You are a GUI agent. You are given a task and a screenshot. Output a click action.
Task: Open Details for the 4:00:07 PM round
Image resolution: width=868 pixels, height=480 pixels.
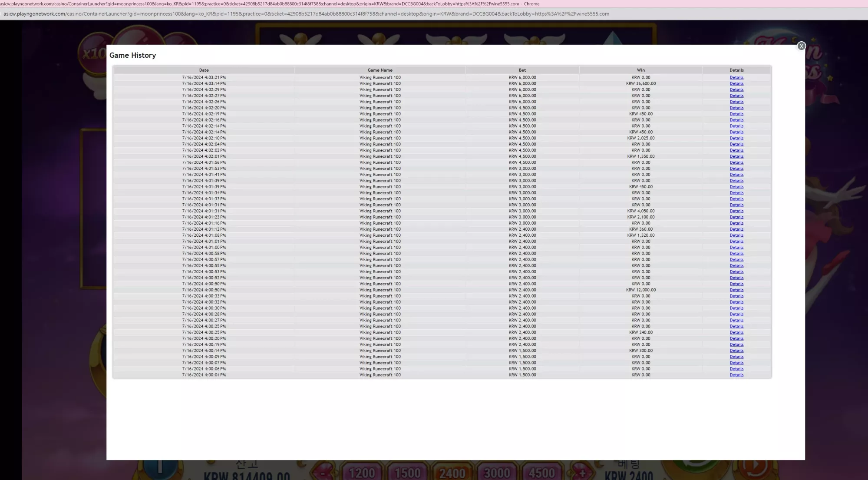coord(736,363)
